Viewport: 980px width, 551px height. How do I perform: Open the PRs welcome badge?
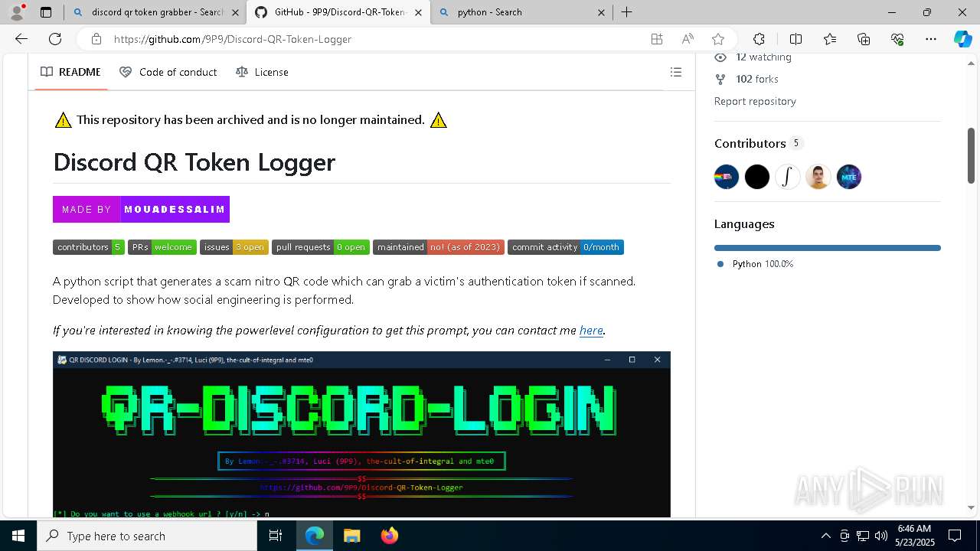click(162, 247)
